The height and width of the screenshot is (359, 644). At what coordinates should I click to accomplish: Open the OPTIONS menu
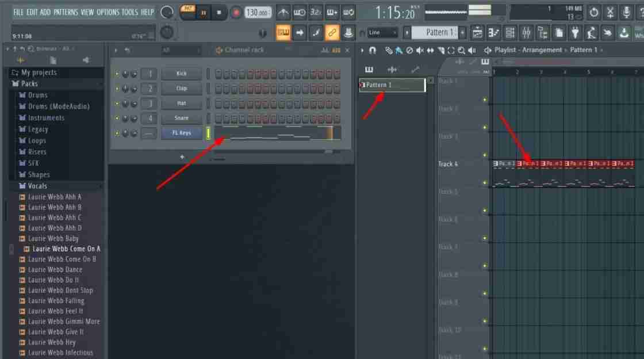pyautogui.click(x=108, y=12)
